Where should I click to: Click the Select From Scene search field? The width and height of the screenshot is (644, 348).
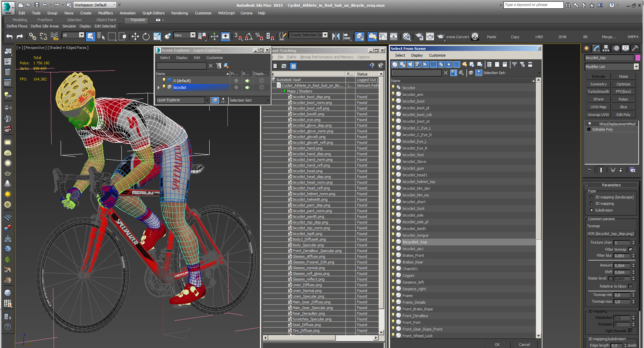click(x=416, y=73)
